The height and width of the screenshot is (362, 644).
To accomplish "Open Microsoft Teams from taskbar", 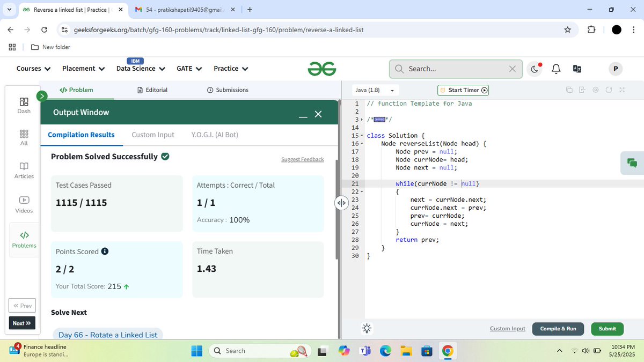I will click(365, 351).
